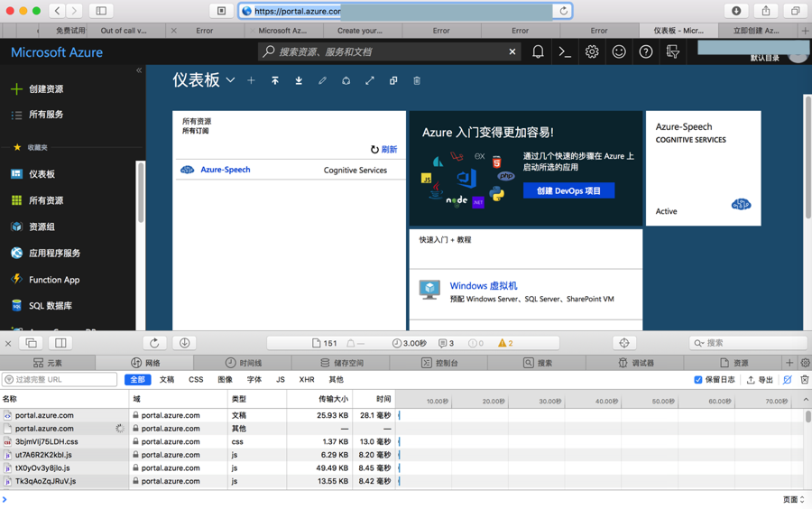
Task: Select the 3bjmVlj75LDH.css network row
Action: pos(198,441)
